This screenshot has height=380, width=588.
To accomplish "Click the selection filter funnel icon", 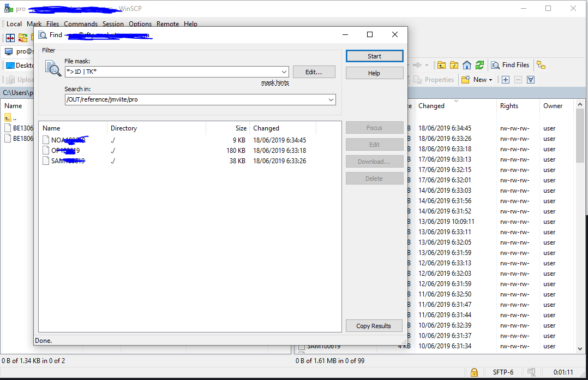I will pos(530,80).
